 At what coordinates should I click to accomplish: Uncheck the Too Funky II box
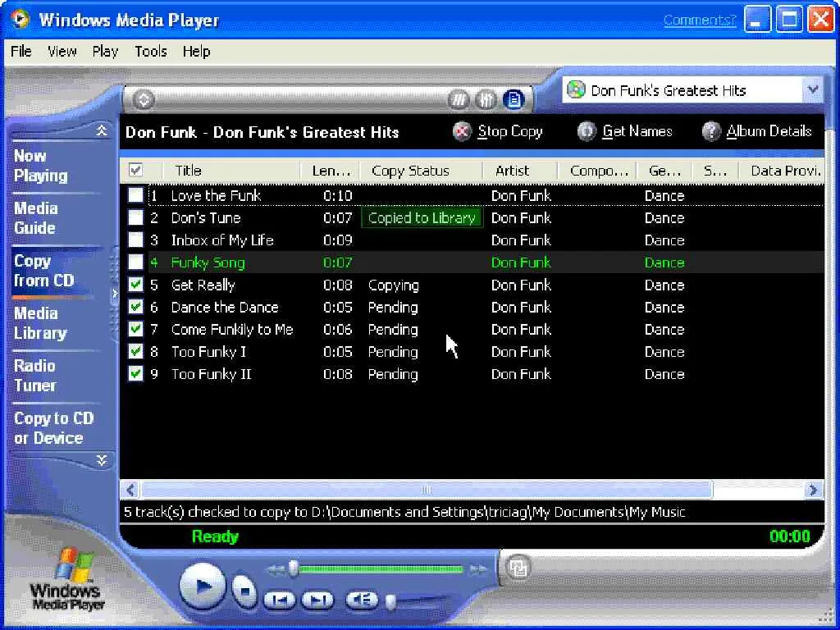pos(135,373)
